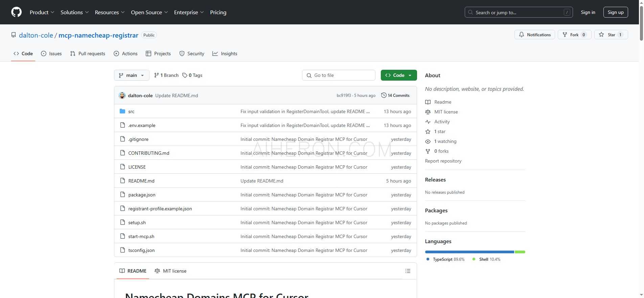Open the bc919f3 commit hash link
Image resolution: width=644 pixels, height=298 pixels.
point(344,95)
